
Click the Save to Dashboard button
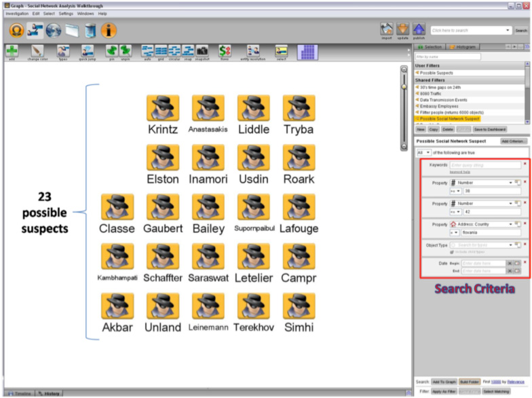490,129
